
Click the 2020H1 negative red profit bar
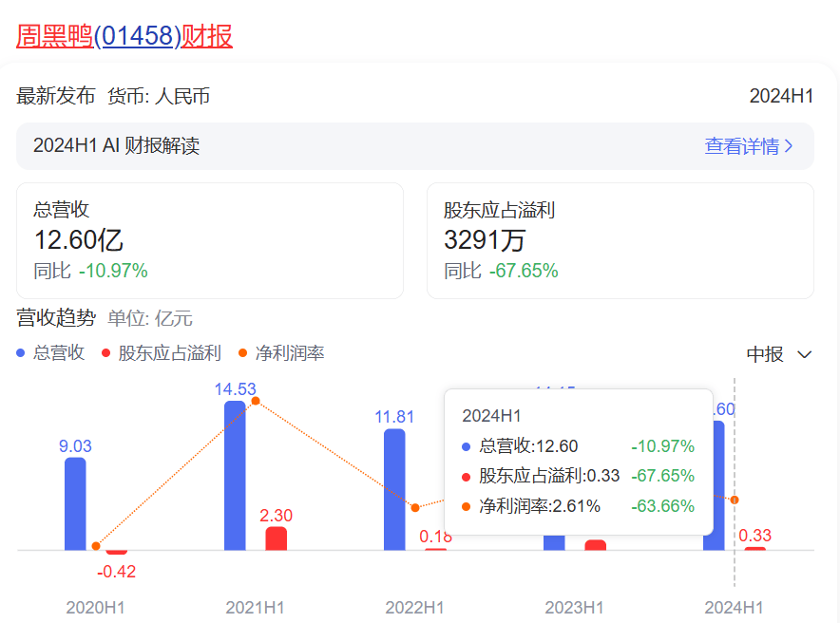click(x=116, y=552)
